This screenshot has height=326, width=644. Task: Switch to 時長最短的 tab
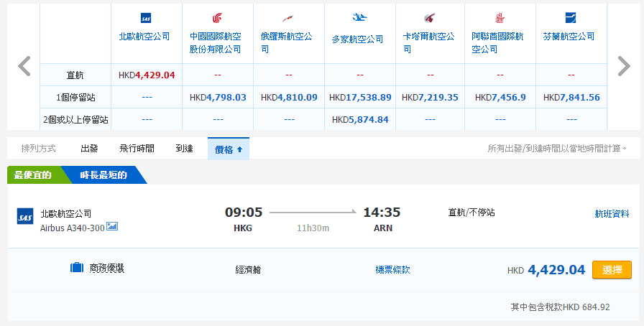[103, 174]
